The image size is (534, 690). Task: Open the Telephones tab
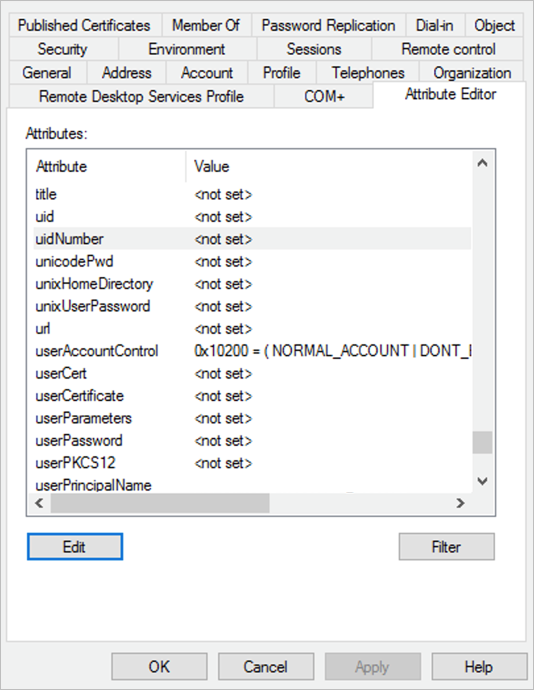point(368,73)
